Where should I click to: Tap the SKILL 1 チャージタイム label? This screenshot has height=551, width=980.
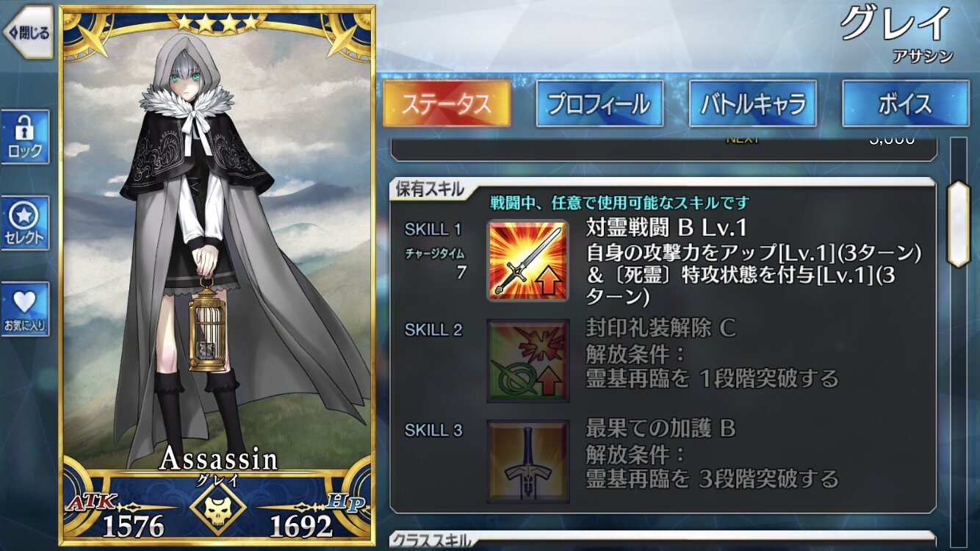point(435,253)
